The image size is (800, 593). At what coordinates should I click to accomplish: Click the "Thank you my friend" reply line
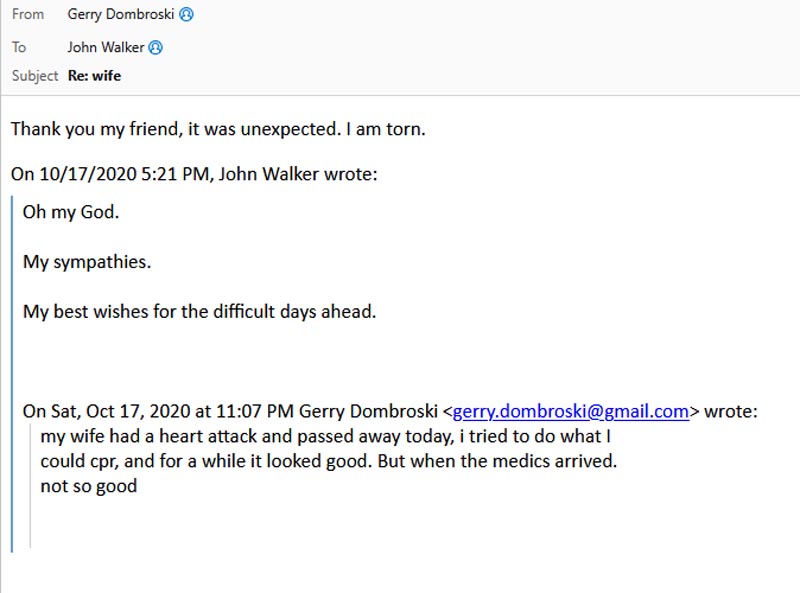218,129
